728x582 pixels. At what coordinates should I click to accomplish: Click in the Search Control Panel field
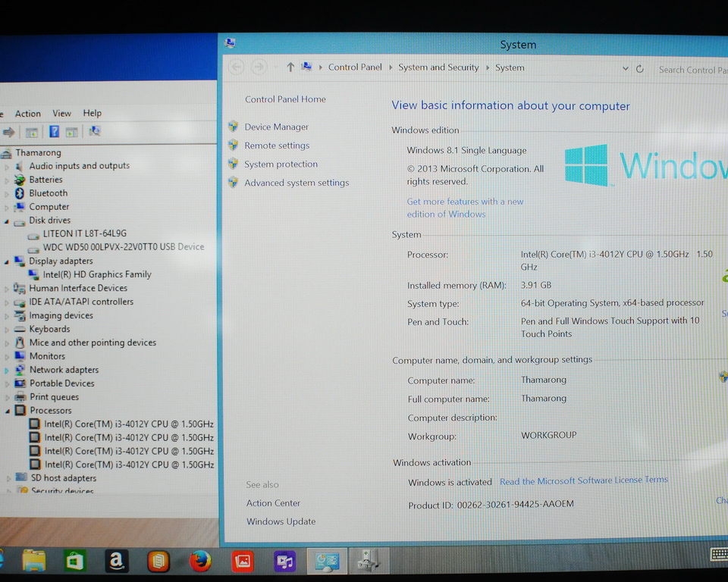coord(692,70)
